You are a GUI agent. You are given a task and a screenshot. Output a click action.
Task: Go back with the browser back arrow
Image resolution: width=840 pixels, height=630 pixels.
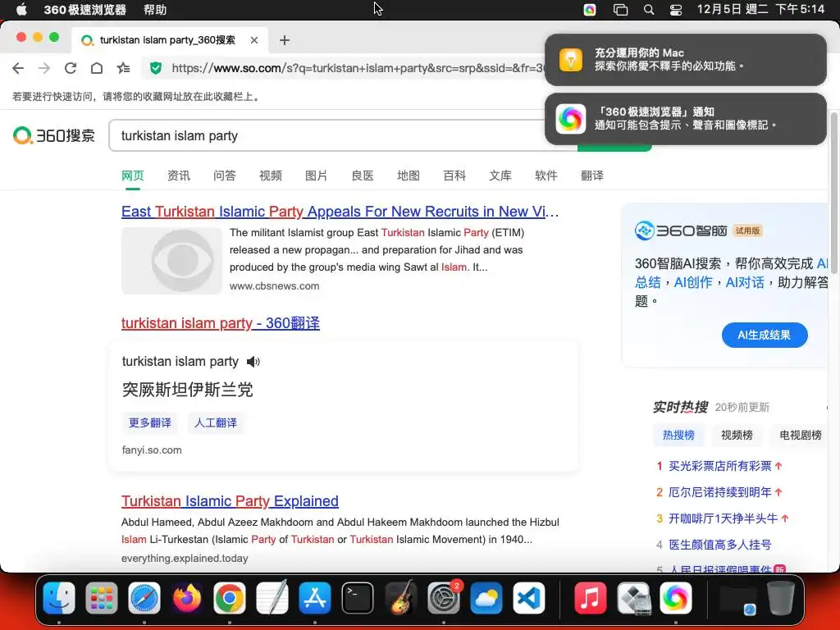pyautogui.click(x=18, y=68)
